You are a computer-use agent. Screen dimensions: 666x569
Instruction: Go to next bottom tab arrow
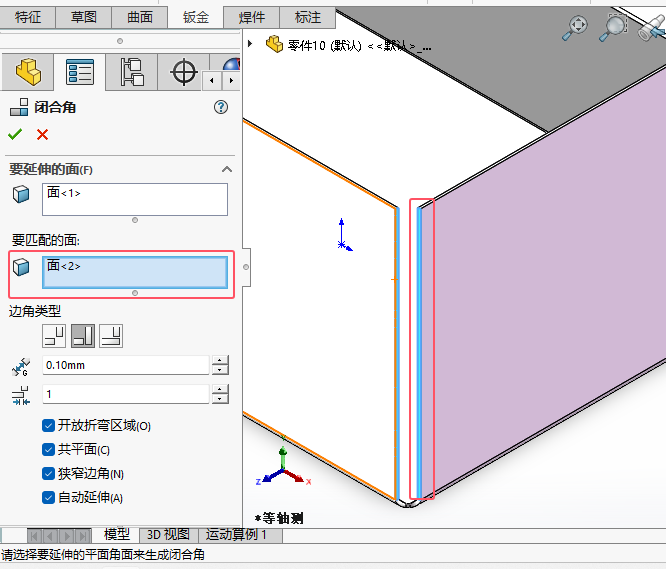click(x=67, y=536)
